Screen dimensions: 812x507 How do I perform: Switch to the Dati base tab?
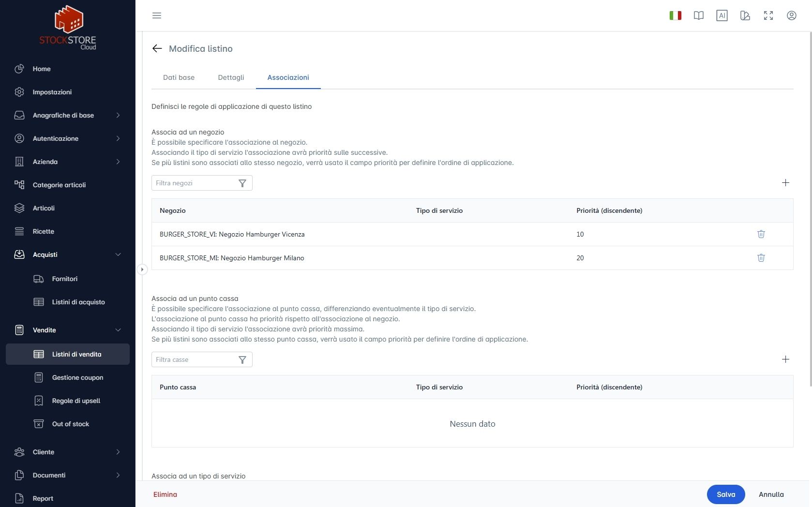pos(179,77)
